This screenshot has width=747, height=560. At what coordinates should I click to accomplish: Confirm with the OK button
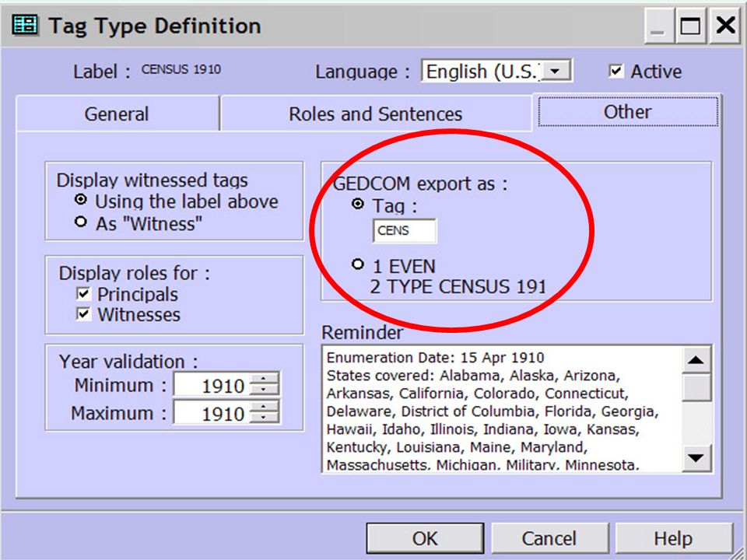click(x=425, y=538)
